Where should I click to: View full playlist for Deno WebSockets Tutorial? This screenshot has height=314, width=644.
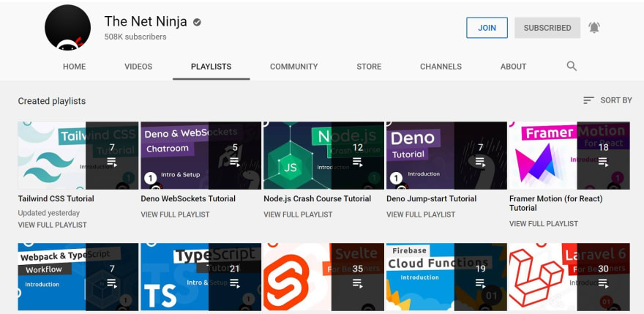pyautogui.click(x=175, y=214)
